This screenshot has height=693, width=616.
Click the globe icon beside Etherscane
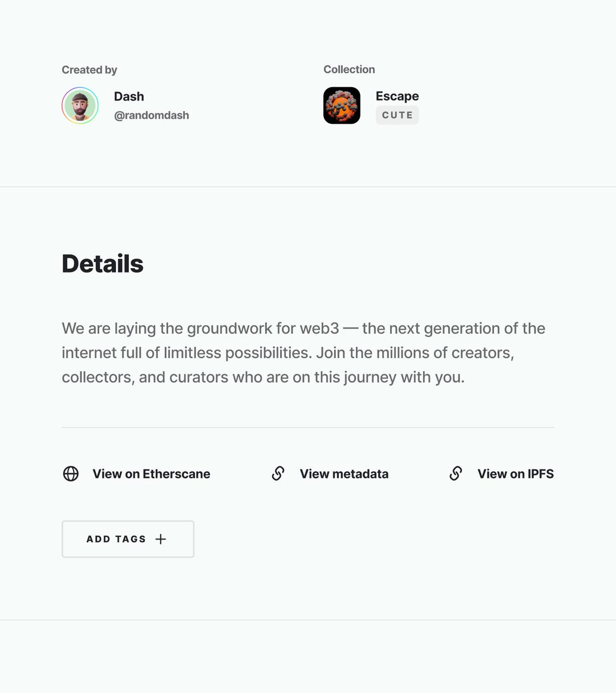click(71, 473)
